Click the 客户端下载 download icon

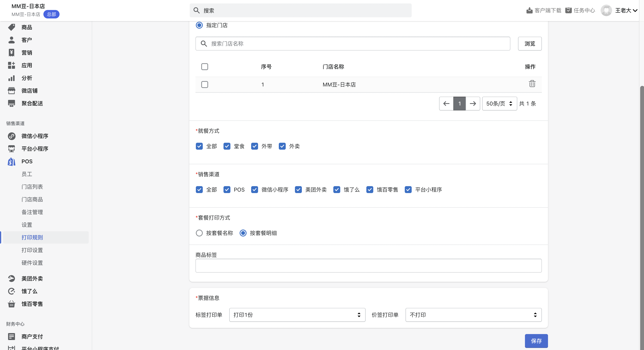[x=529, y=11]
